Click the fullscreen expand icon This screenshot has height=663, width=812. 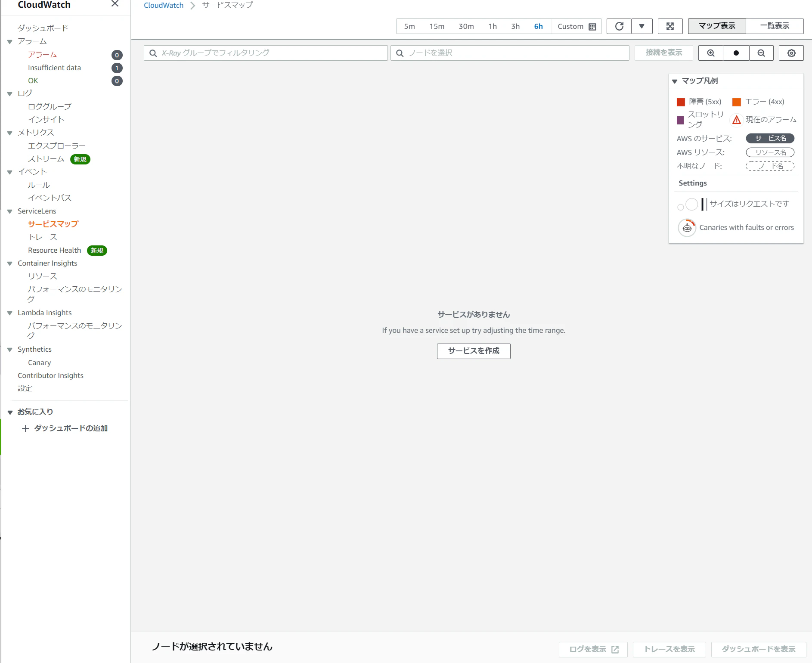[670, 26]
